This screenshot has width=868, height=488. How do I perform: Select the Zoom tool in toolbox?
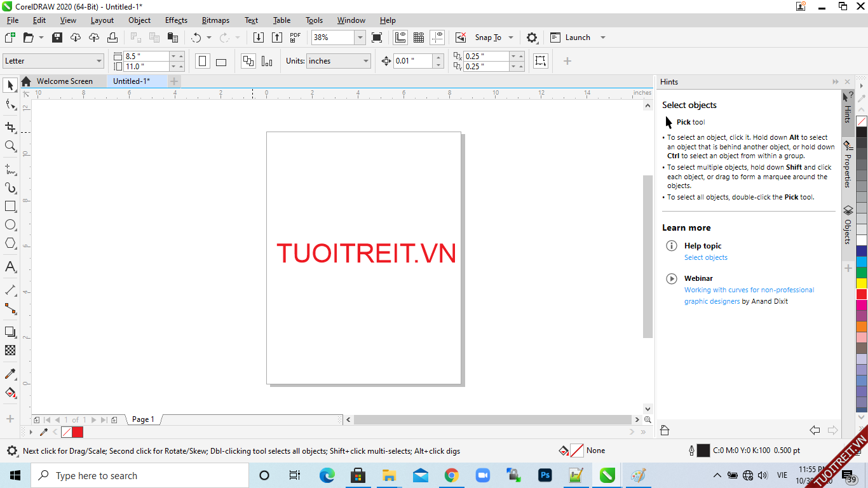tap(10, 146)
